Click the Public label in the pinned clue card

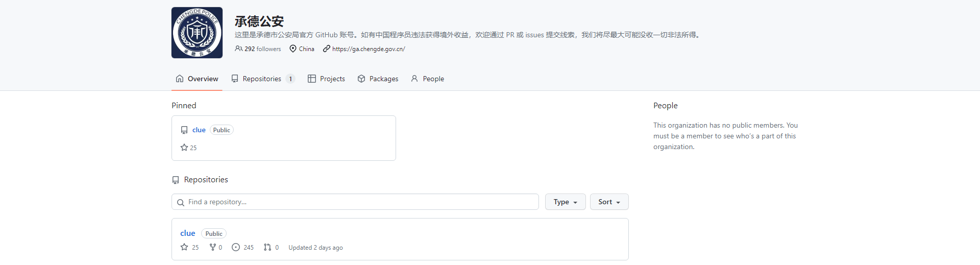point(222,130)
